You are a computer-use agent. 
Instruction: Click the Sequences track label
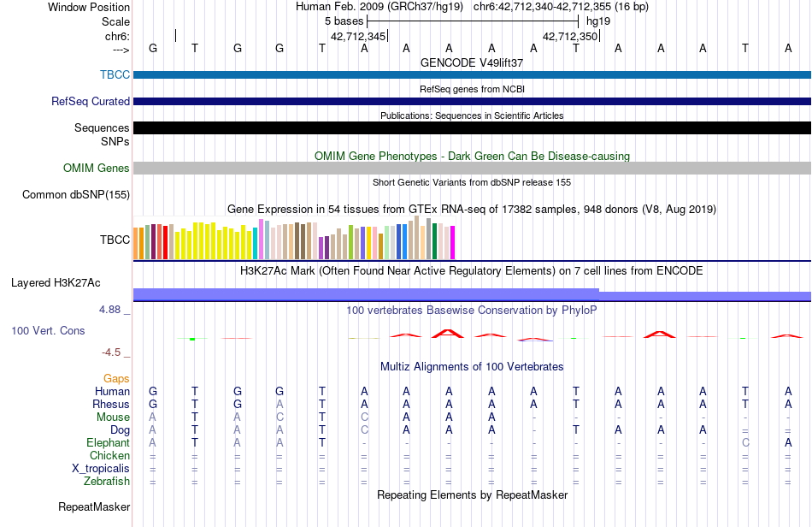(x=102, y=127)
